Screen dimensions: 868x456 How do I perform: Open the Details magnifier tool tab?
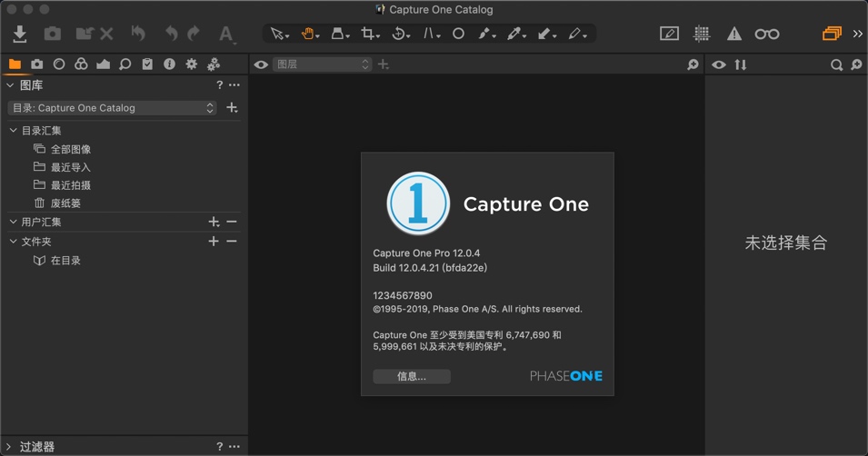[125, 64]
